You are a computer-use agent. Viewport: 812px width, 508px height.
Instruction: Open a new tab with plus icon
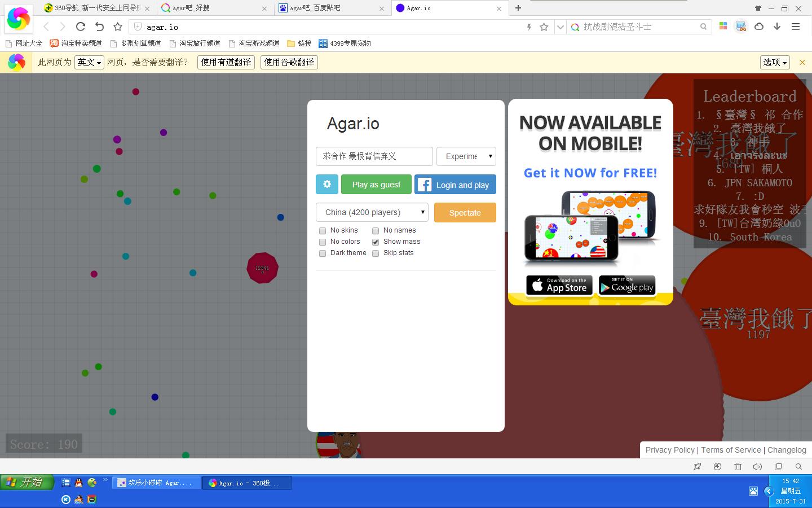518,8
